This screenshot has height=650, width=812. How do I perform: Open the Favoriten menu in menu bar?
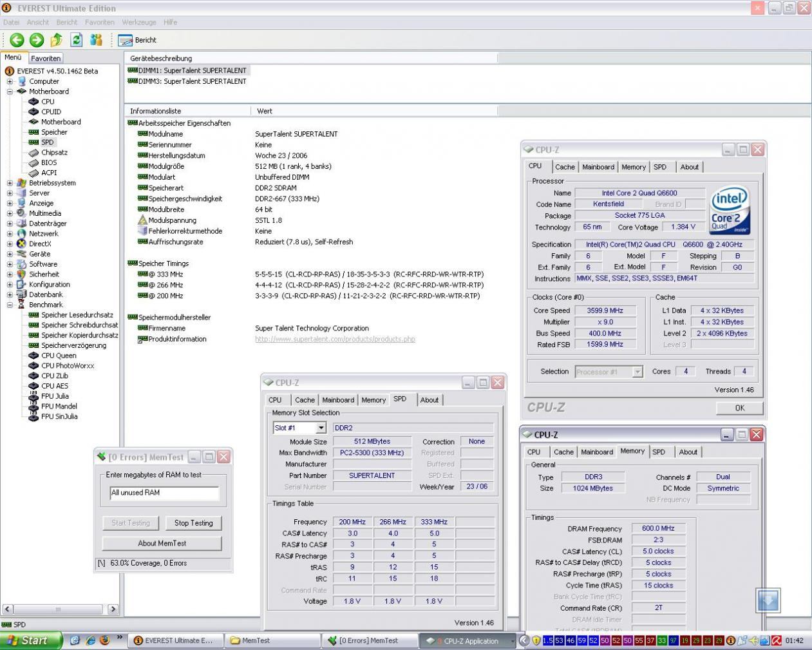click(100, 22)
